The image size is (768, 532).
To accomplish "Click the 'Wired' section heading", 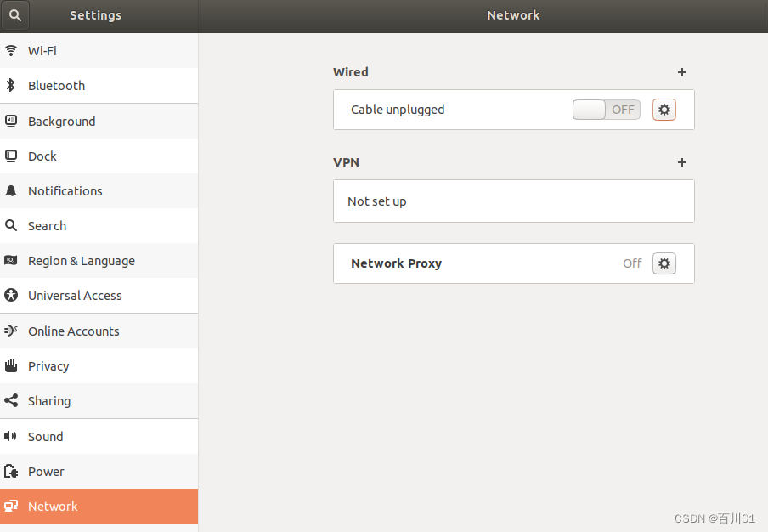I will pyautogui.click(x=351, y=72).
